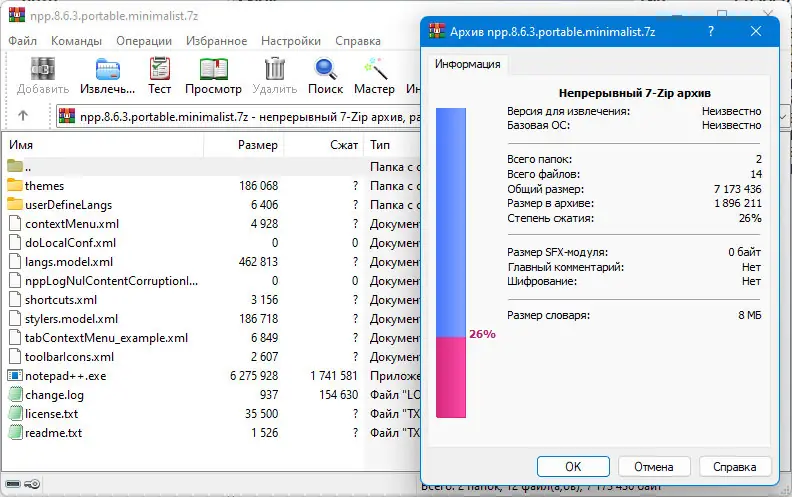
Task: Click the Отмена button
Action: (654, 466)
